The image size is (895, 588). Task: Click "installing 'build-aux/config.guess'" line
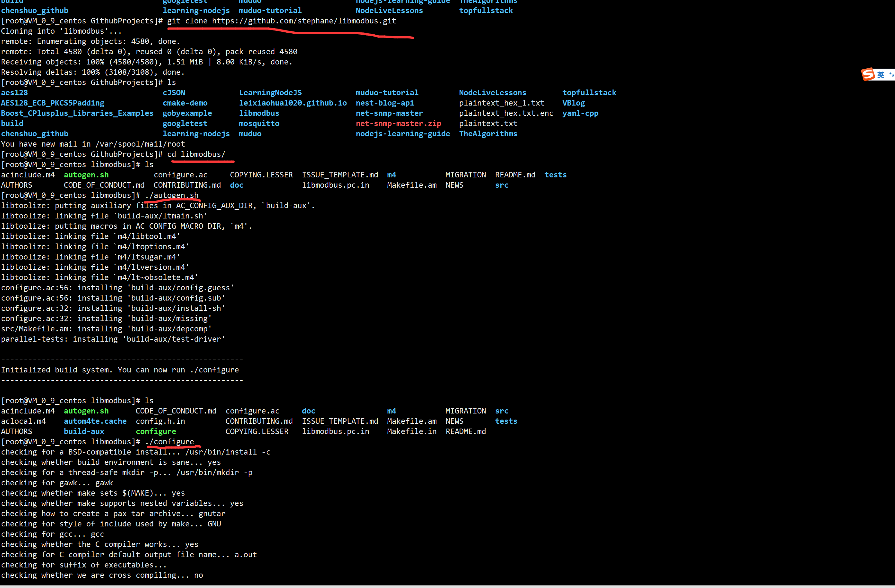tap(118, 288)
